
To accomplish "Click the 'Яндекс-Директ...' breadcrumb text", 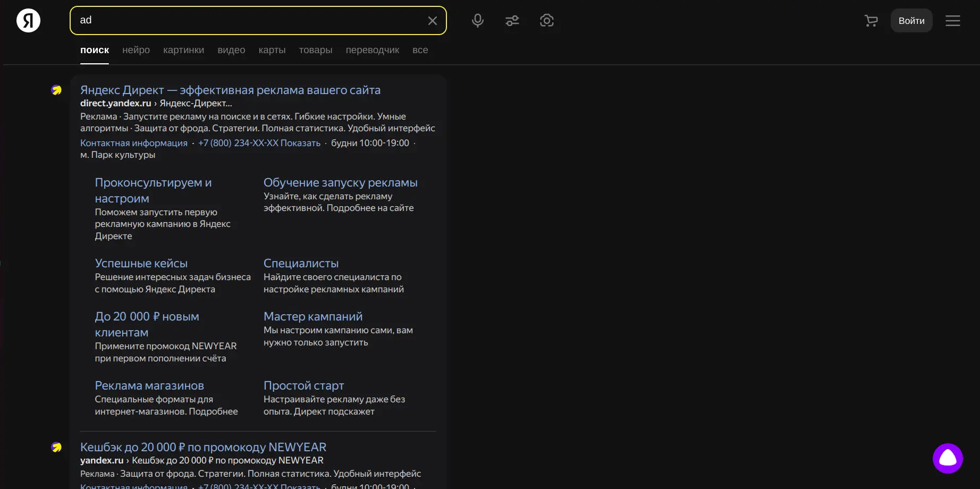I will (x=196, y=104).
